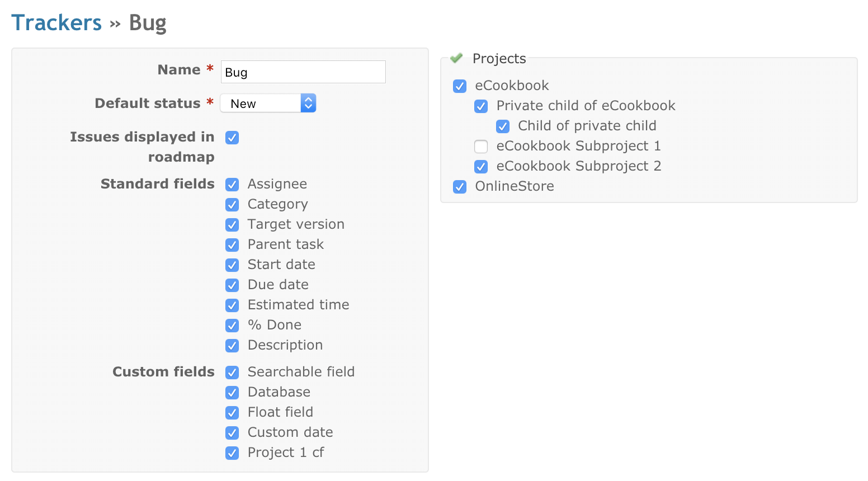The width and height of the screenshot is (868, 481).
Task: Uncheck Child of private child project
Action: coord(503,126)
